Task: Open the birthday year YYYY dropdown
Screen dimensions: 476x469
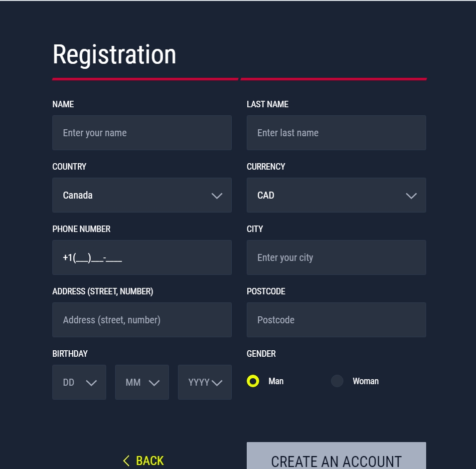Action: coord(205,382)
